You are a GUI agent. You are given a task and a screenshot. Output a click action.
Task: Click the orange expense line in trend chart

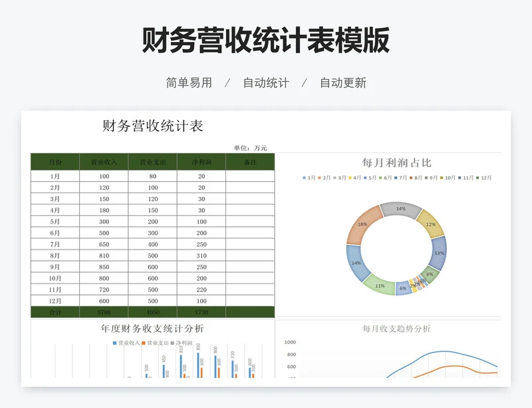(455, 366)
